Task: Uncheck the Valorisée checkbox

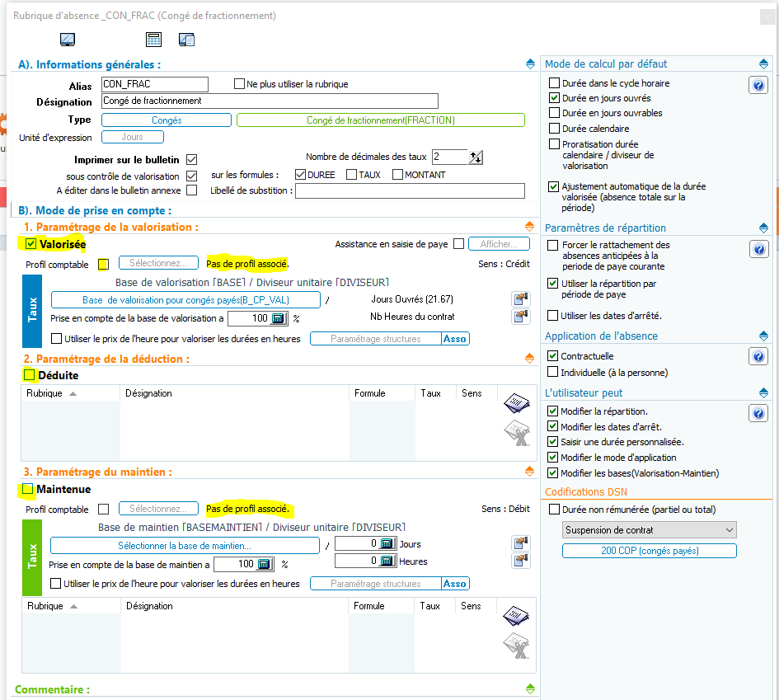Action: (x=31, y=244)
